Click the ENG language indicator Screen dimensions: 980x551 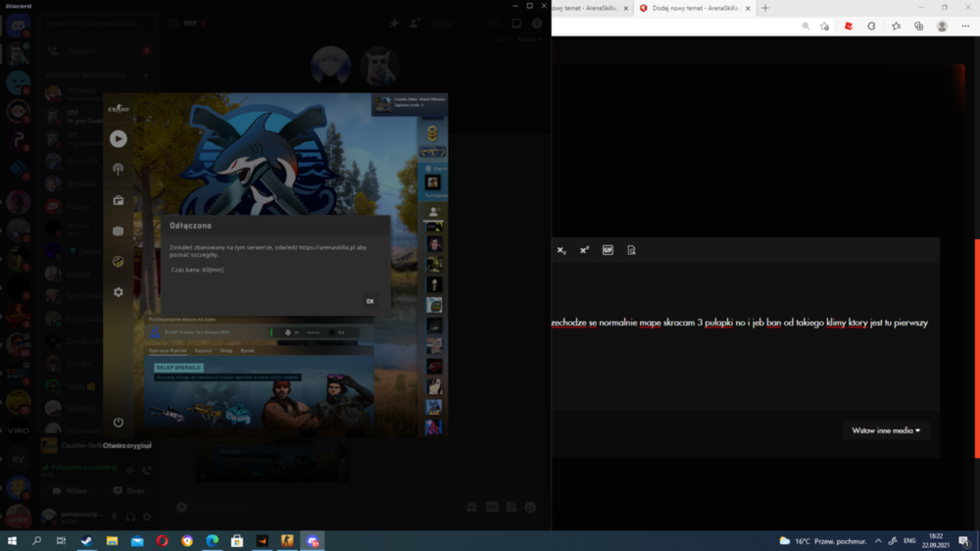click(x=909, y=541)
